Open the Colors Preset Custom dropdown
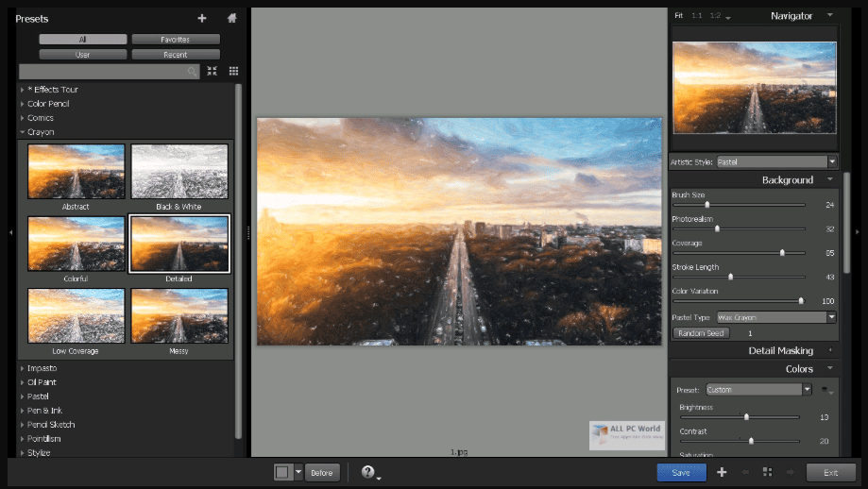This screenshot has width=868, height=489. tap(759, 390)
